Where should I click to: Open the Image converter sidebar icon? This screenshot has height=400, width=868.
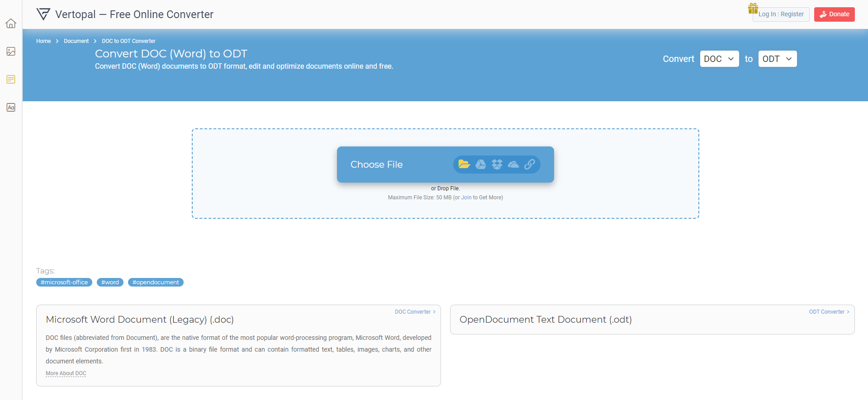coord(11,52)
